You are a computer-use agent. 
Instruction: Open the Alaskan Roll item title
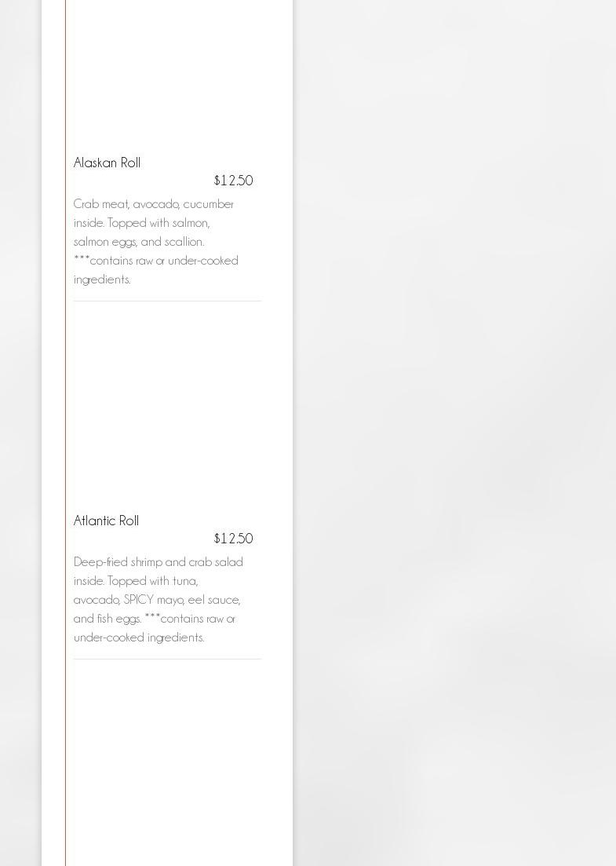coord(107,163)
